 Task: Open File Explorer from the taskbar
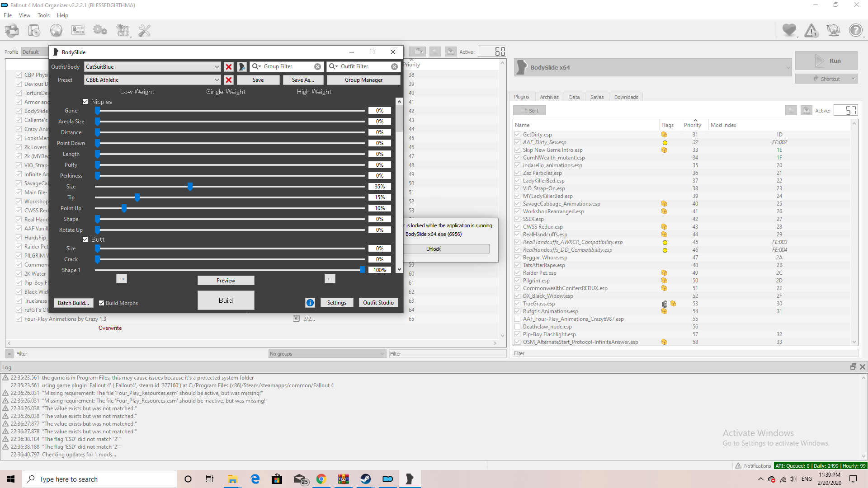(x=232, y=479)
